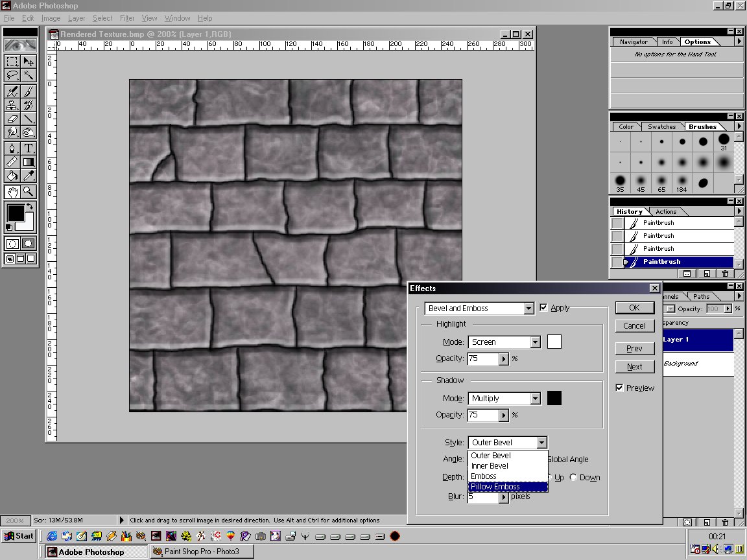The height and width of the screenshot is (560, 747).
Task: Select the History Brush tool
Action: (x=29, y=105)
